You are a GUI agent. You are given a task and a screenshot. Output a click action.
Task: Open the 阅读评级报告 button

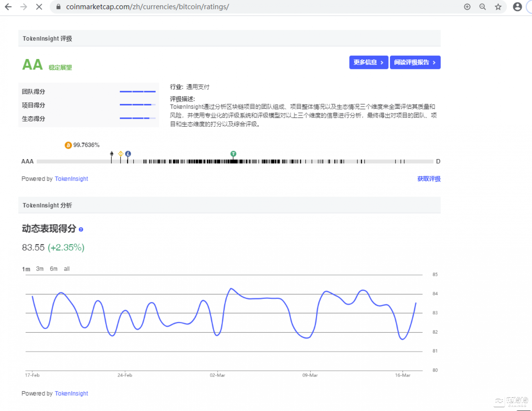(415, 62)
